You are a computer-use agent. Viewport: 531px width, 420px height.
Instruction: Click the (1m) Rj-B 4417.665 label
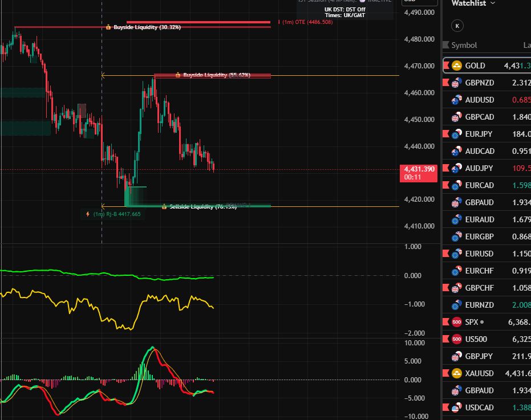tap(116, 214)
